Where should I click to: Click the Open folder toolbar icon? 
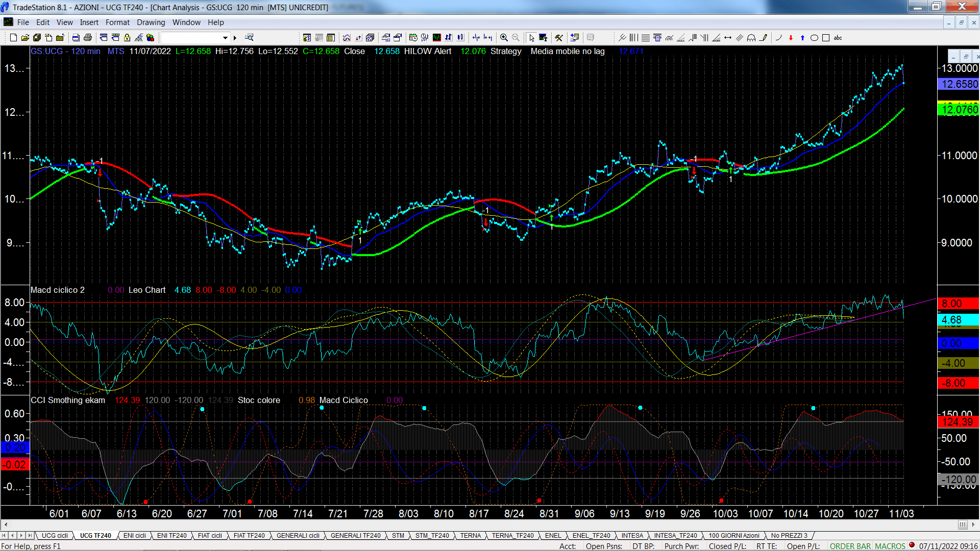click(x=25, y=38)
